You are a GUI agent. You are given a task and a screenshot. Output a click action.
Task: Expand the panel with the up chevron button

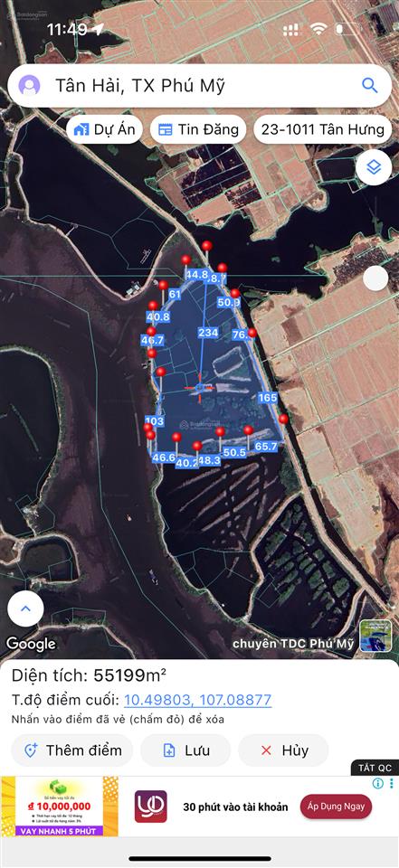[x=25, y=609]
